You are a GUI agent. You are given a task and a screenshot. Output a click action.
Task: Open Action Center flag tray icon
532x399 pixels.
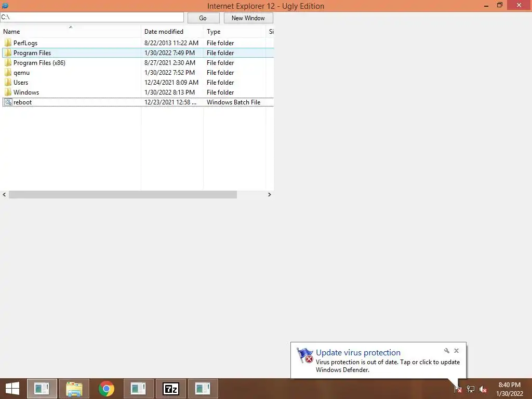tap(458, 389)
